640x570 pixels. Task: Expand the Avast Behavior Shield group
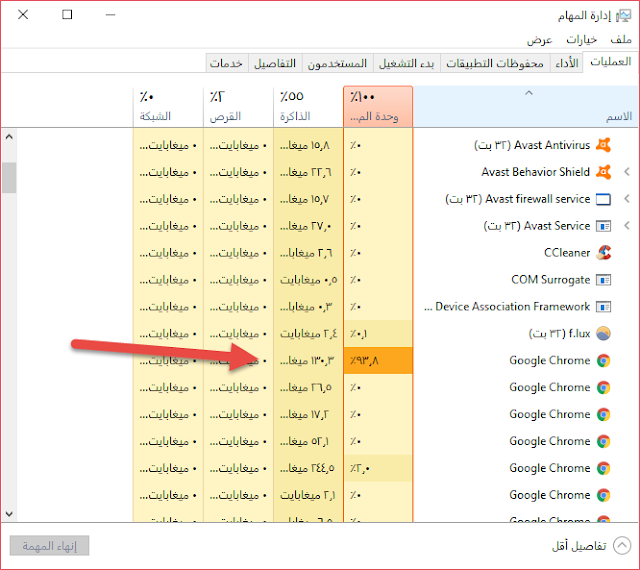[627, 172]
